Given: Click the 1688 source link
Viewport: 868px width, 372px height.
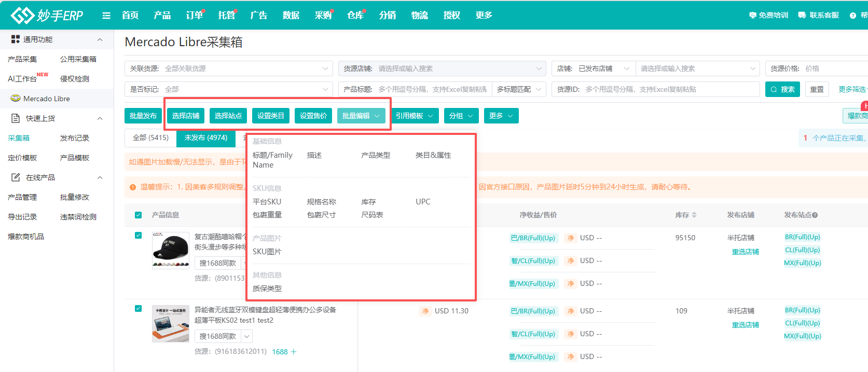Looking at the screenshot, I should click(280, 352).
